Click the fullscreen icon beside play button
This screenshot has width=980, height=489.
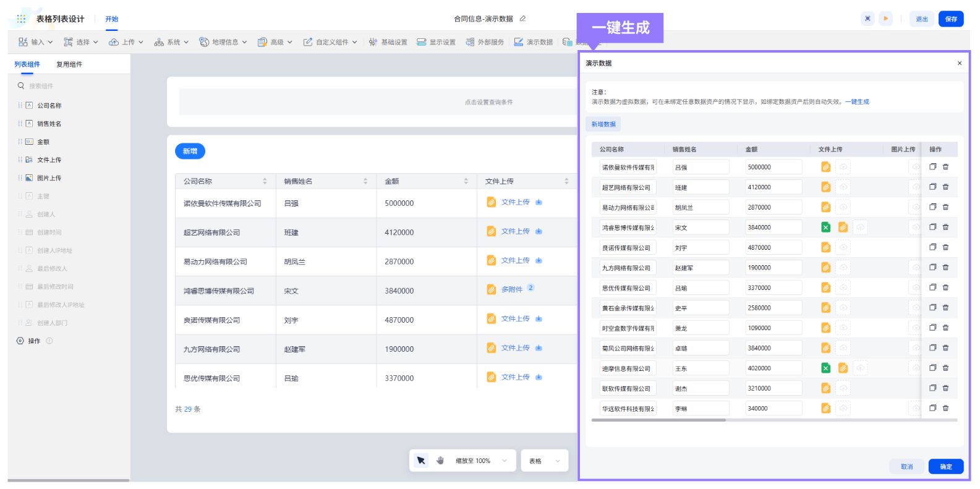[x=867, y=19]
